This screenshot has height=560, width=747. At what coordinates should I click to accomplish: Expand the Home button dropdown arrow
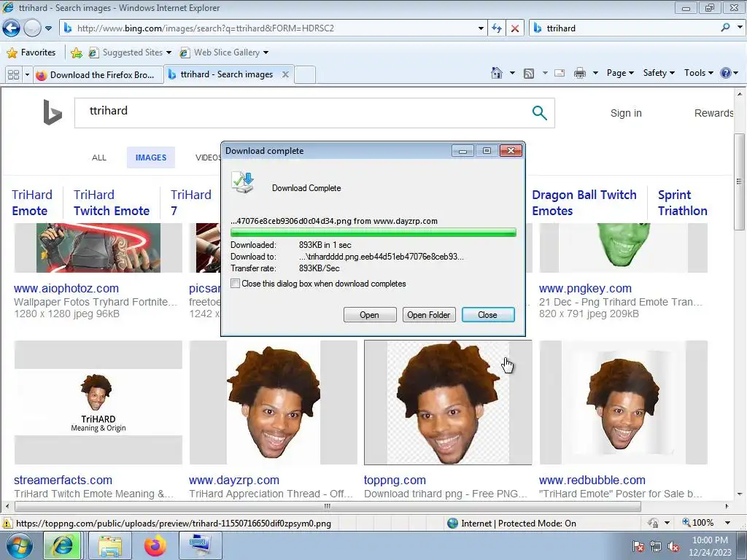(x=512, y=73)
